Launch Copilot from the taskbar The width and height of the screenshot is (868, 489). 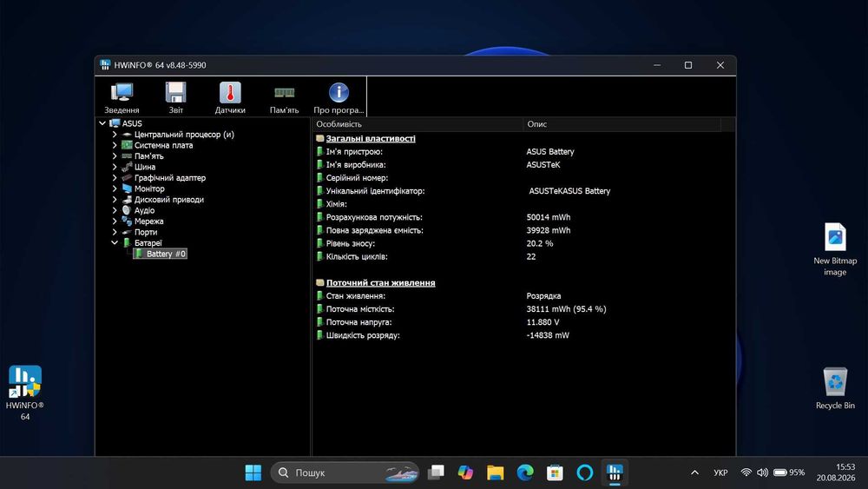465,472
